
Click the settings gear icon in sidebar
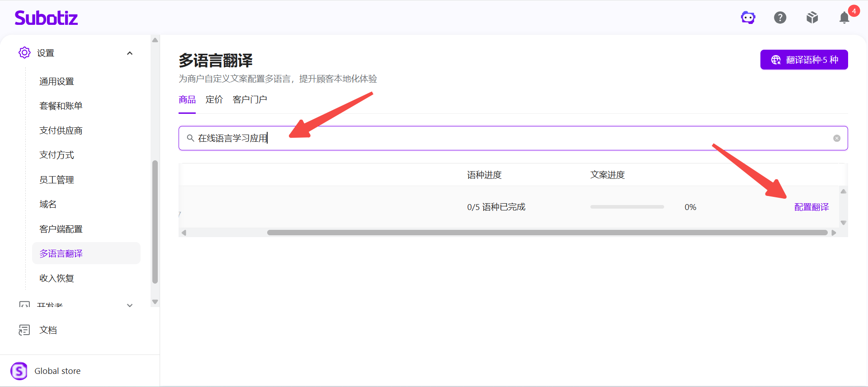[x=24, y=53]
